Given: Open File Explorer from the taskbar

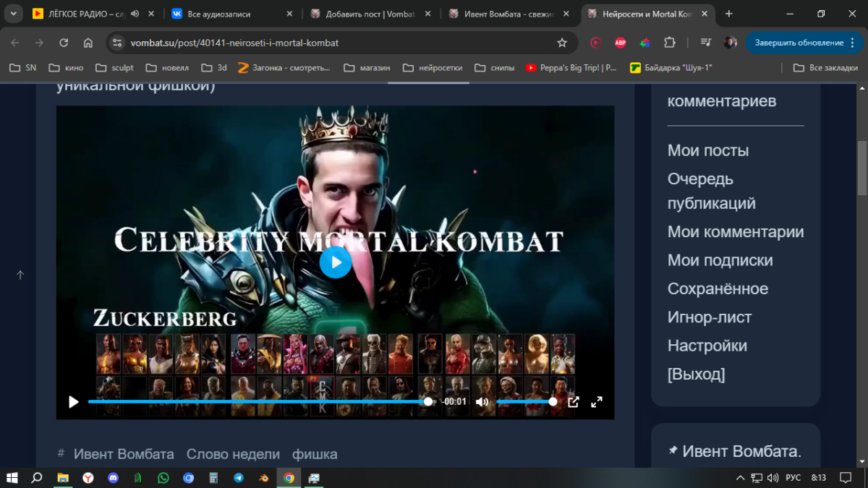Looking at the screenshot, I should point(63,478).
